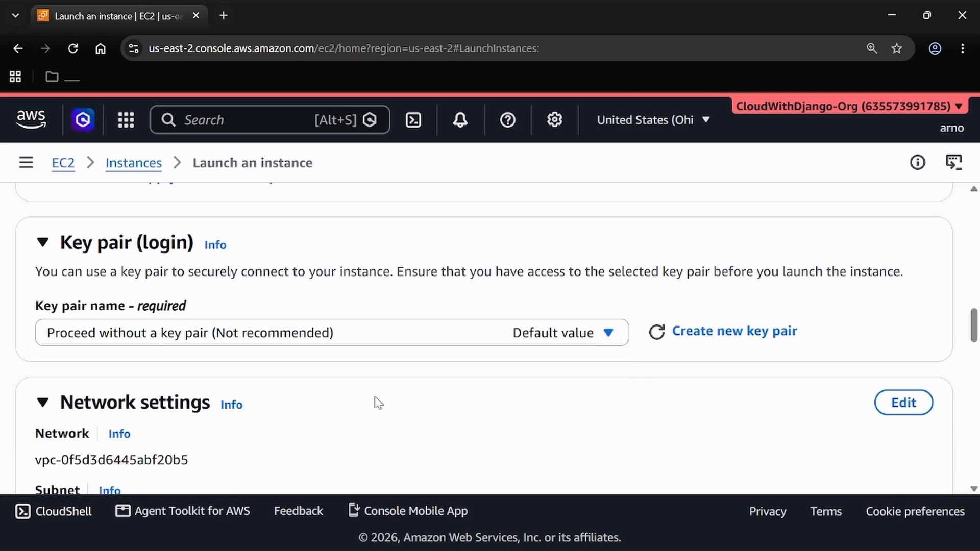Screen dimensions: 980x551
Task: Open the notifications bell
Action: click(x=460, y=120)
